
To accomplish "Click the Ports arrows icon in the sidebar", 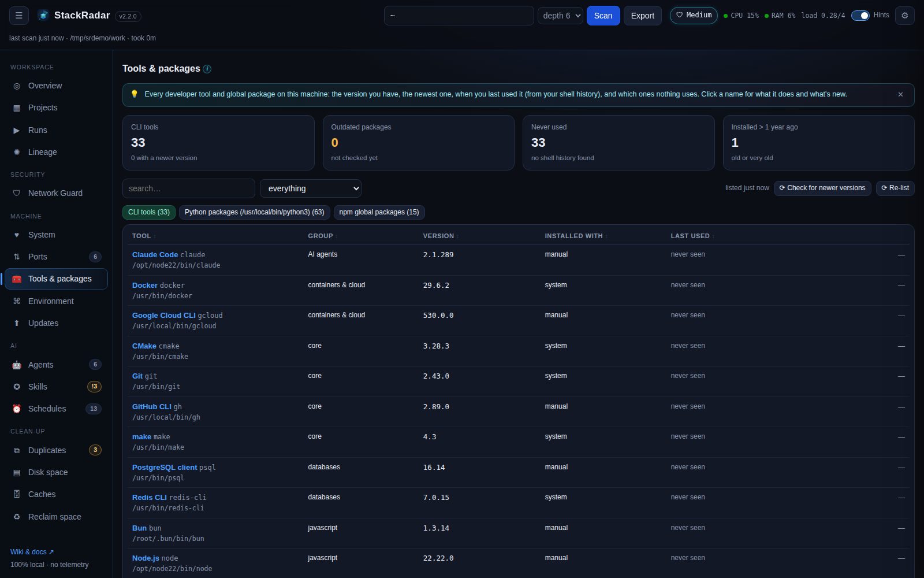I will tap(17, 257).
